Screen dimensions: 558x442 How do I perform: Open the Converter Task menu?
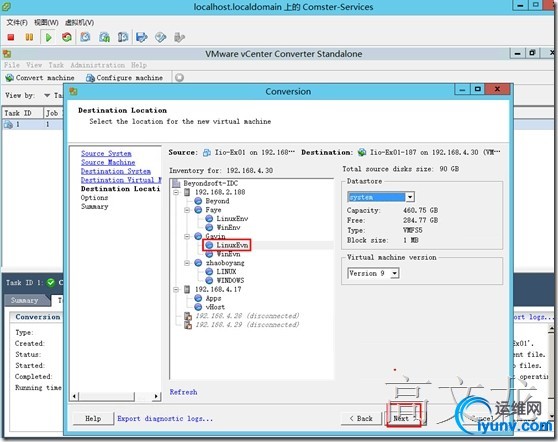pos(56,65)
